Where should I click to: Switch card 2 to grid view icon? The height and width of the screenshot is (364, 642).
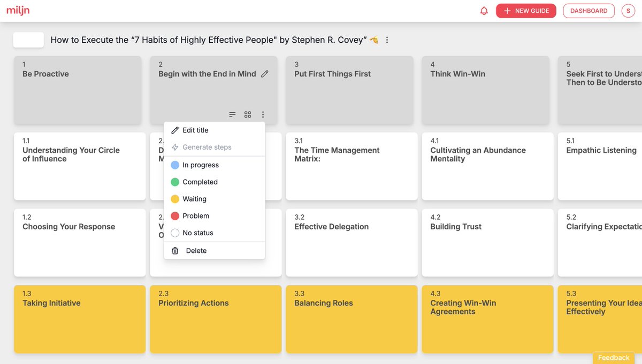click(248, 114)
